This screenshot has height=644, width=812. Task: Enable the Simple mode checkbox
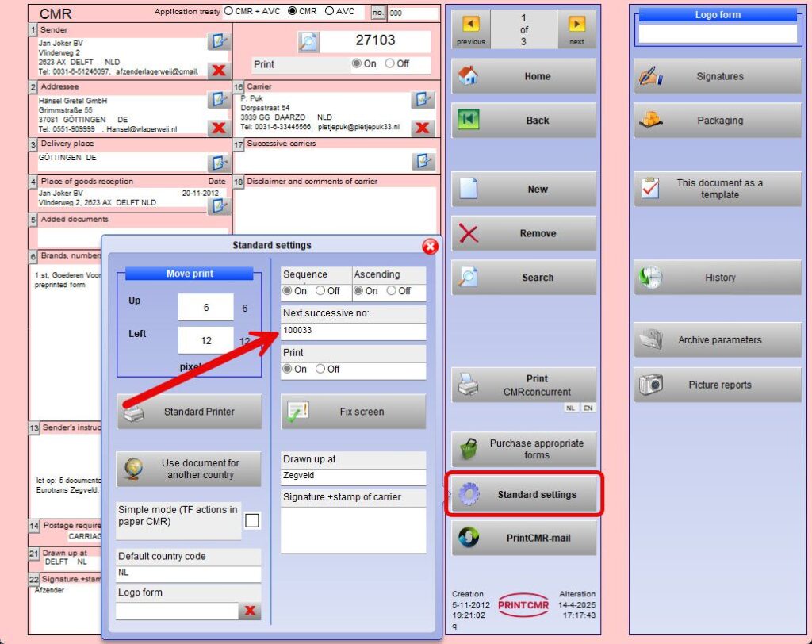click(x=252, y=521)
